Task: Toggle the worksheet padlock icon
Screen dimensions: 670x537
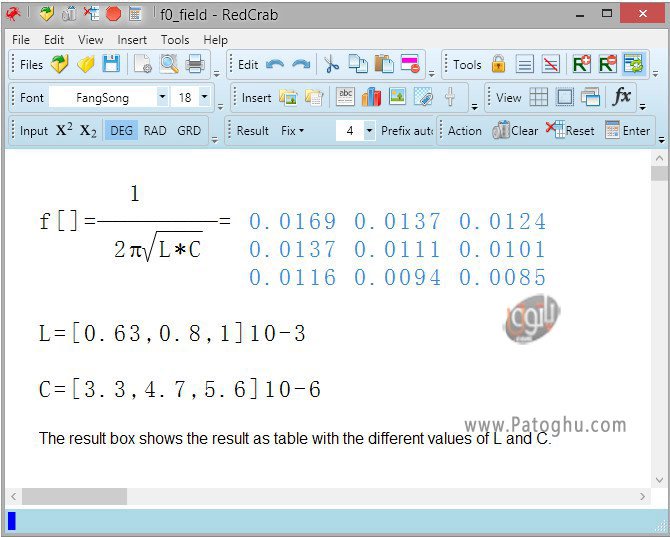Action: click(x=498, y=65)
